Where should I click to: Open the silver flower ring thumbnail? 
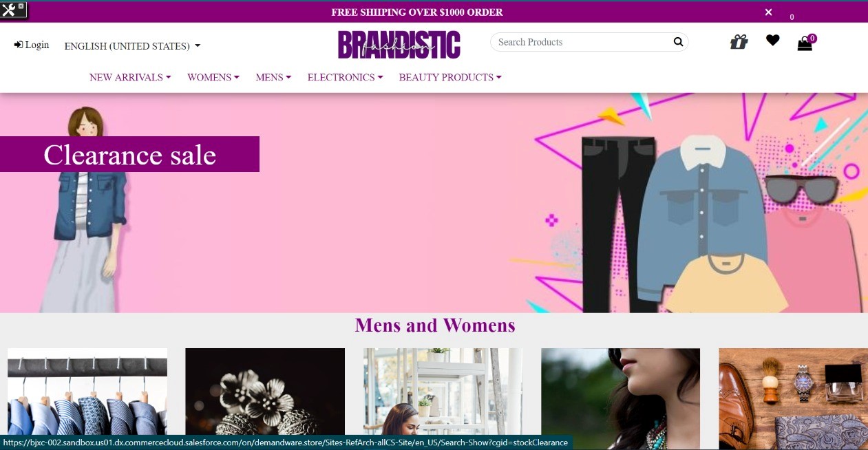click(265, 398)
